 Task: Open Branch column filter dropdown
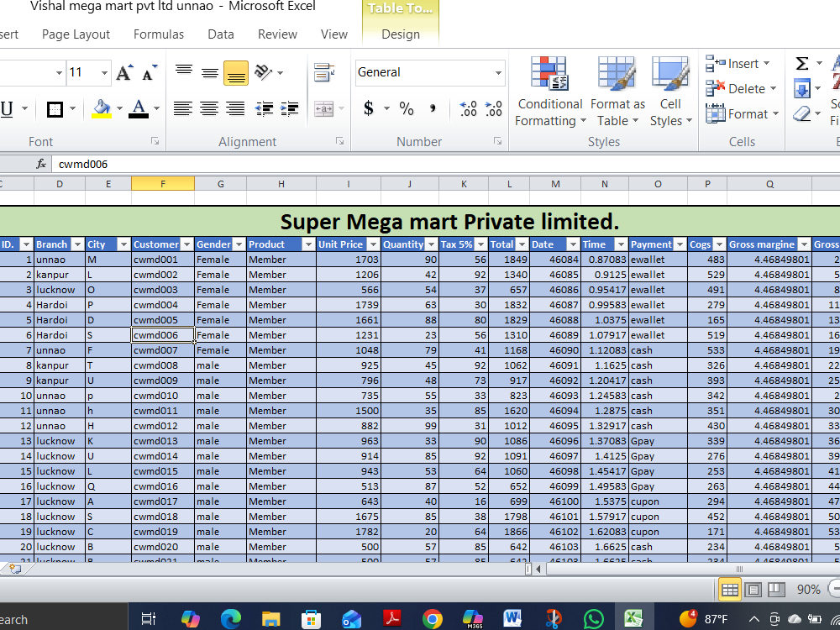(x=77, y=244)
